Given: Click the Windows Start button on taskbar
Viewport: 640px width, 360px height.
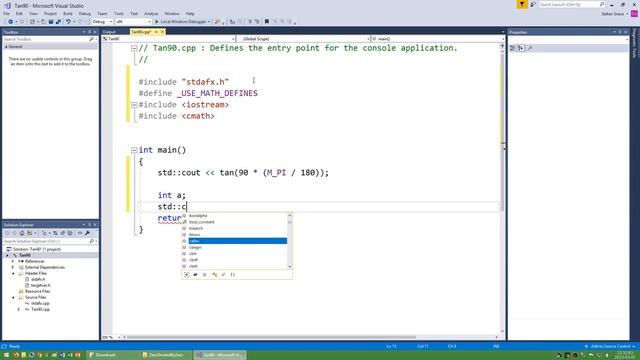Looking at the screenshot, I should (x=6, y=355).
